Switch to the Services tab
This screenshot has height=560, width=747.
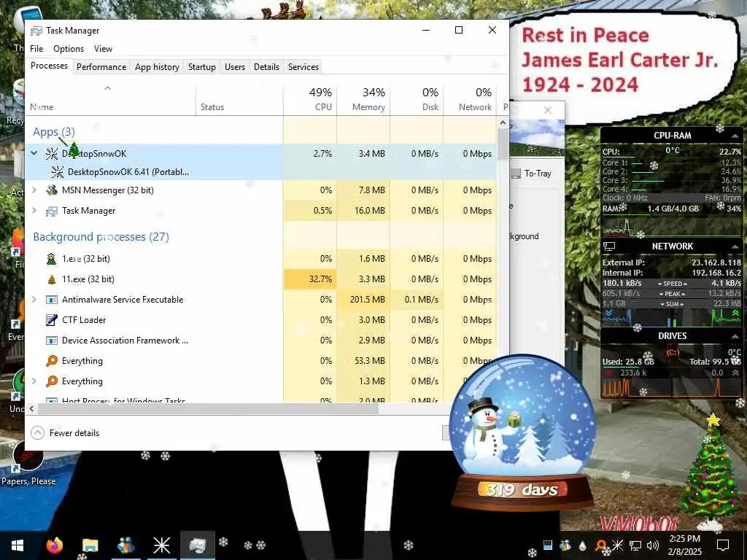pyautogui.click(x=303, y=67)
